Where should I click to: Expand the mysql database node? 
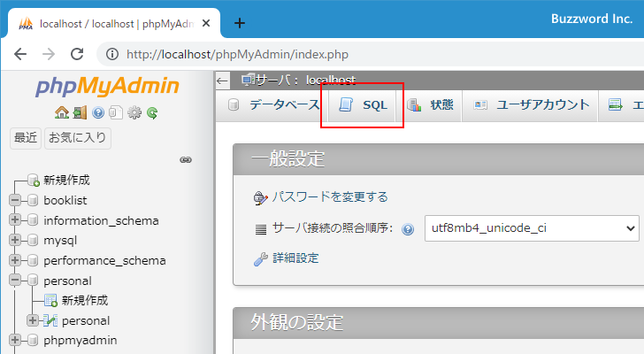pyautogui.click(x=15, y=240)
